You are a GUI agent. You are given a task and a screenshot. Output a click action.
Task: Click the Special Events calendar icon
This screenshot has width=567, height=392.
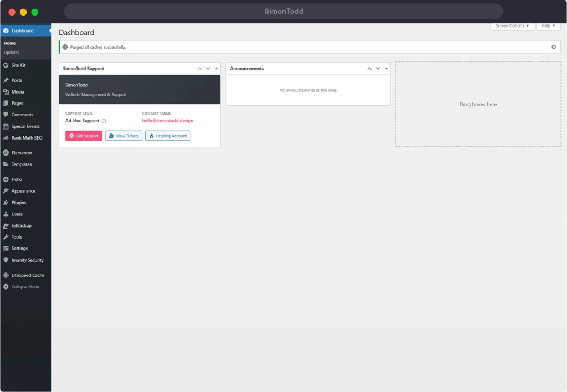tap(6, 126)
